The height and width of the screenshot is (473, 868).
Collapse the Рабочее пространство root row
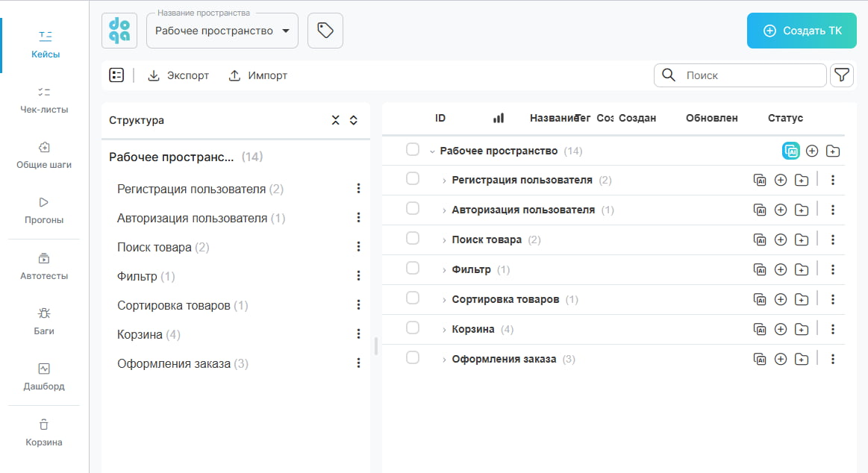[x=431, y=150]
